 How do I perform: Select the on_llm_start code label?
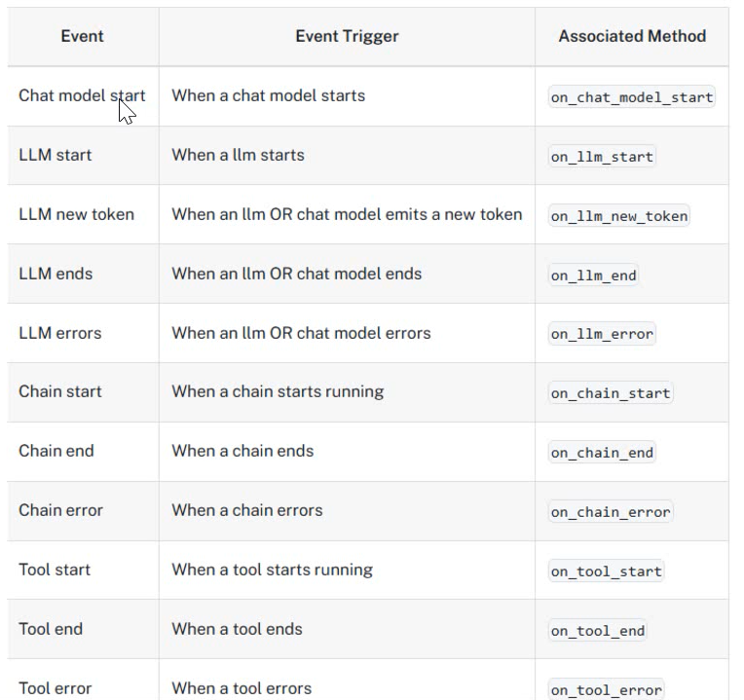[x=602, y=156]
